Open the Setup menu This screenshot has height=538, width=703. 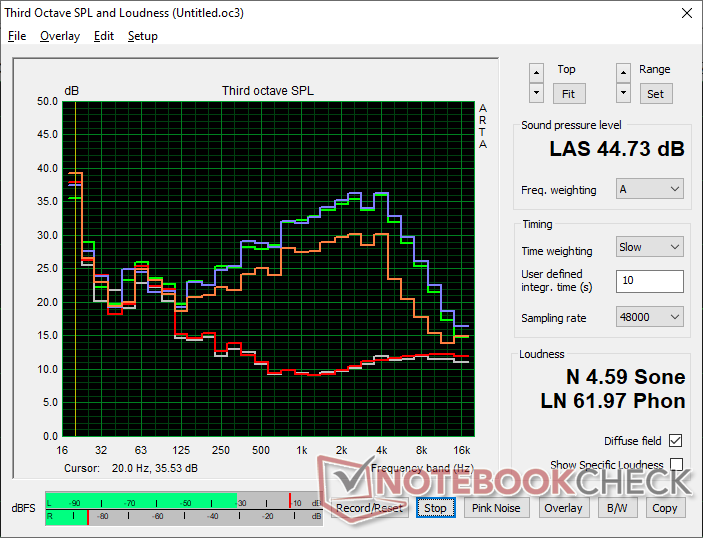coord(142,36)
